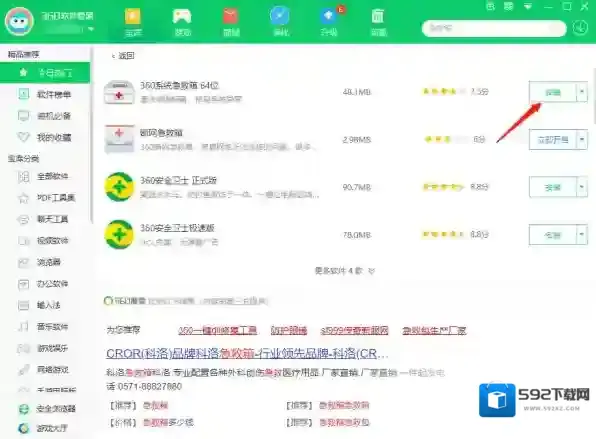The height and width of the screenshot is (439, 596).
Task: Open the 360一键… recommended link
Action: (217, 330)
